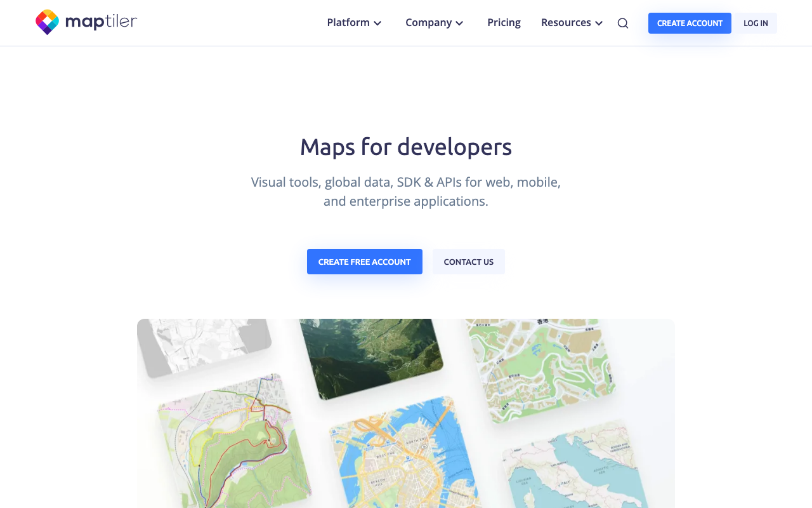Click the LOG IN button
Viewport: 812px width, 508px height.
pyautogui.click(x=755, y=23)
